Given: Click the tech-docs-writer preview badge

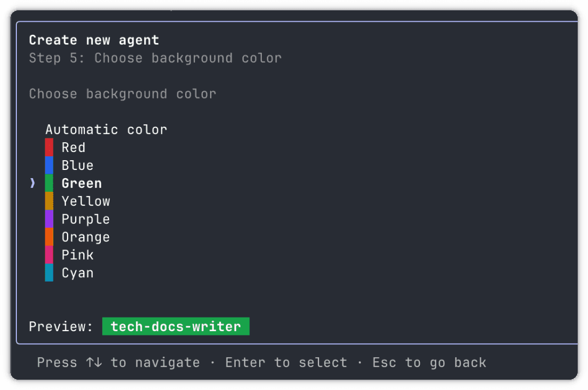Looking at the screenshot, I should pyautogui.click(x=175, y=327).
